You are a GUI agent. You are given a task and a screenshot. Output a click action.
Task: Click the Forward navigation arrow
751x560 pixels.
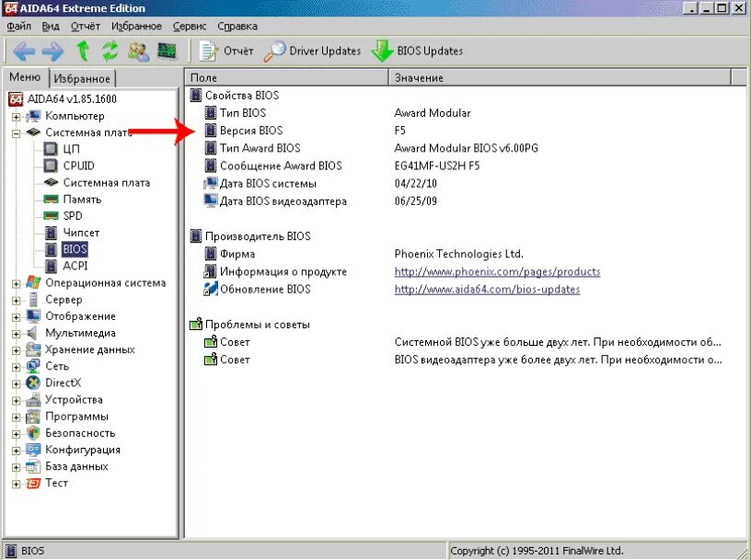(x=52, y=51)
